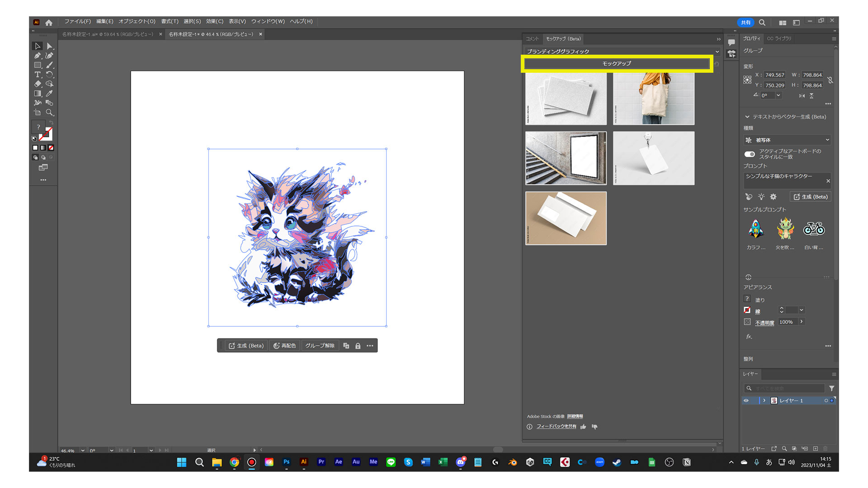Select the Rectangle tool

pyautogui.click(x=38, y=65)
